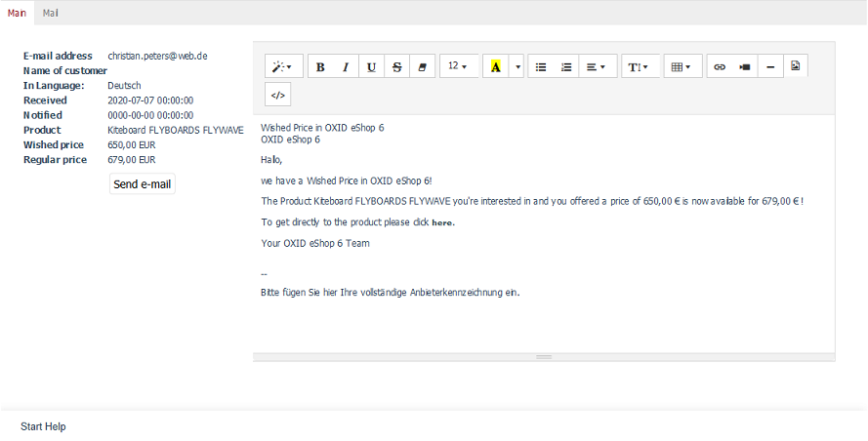Switch to HTML code view

(277, 95)
